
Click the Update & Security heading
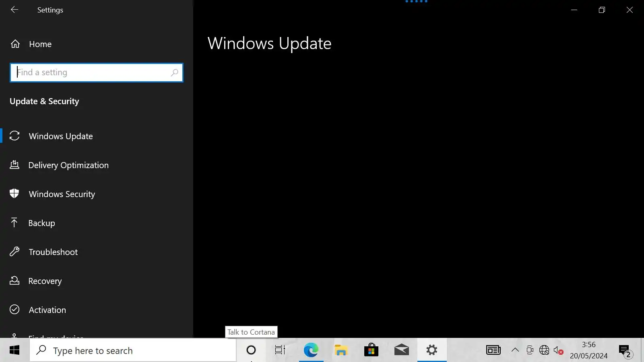tap(44, 101)
